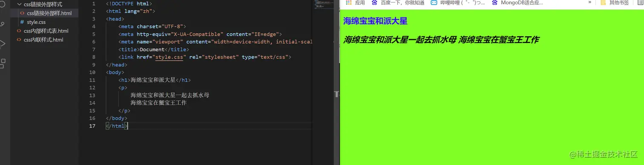
Task: Open the 哔哩哔哩 bookmark
Action: [x=457, y=3]
